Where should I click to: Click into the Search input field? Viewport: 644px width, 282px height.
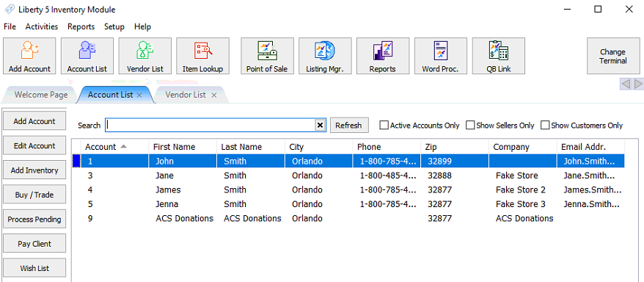click(210, 126)
